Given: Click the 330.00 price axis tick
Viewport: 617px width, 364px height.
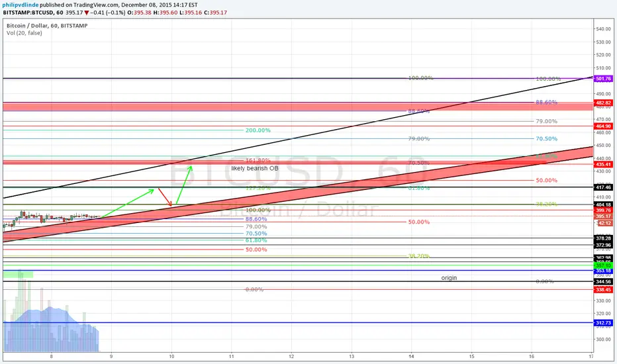Looking at the screenshot, I should 603,300.
